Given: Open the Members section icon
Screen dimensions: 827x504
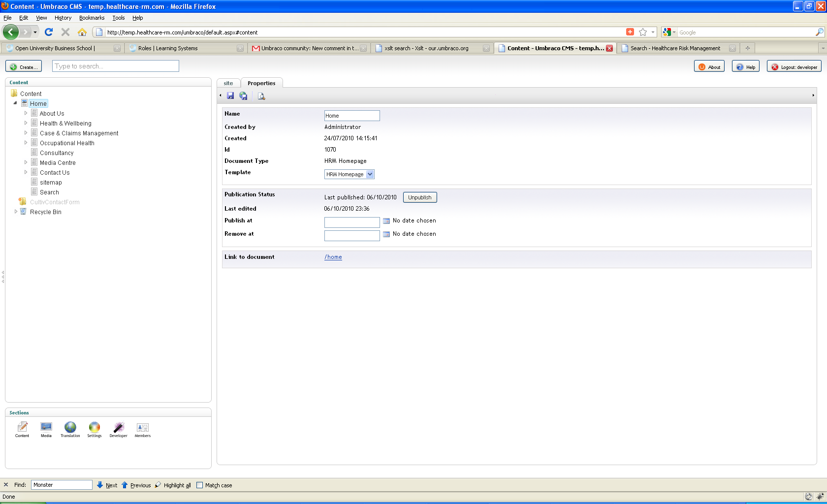Looking at the screenshot, I should point(143,430).
